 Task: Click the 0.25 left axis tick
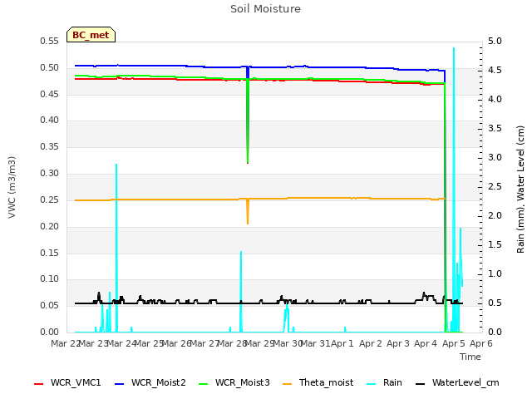(x=50, y=199)
